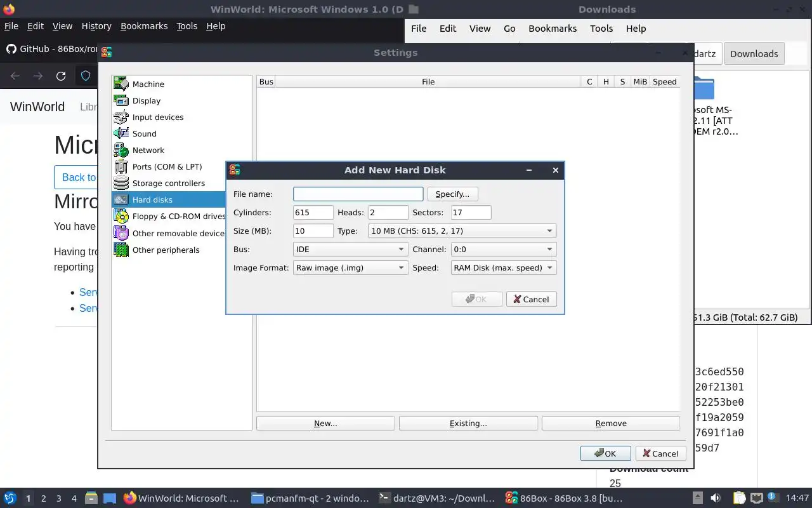Open Display settings category
The height and width of the screenshot is (508, 812).
pyautogui.click(x=146, y=100)
